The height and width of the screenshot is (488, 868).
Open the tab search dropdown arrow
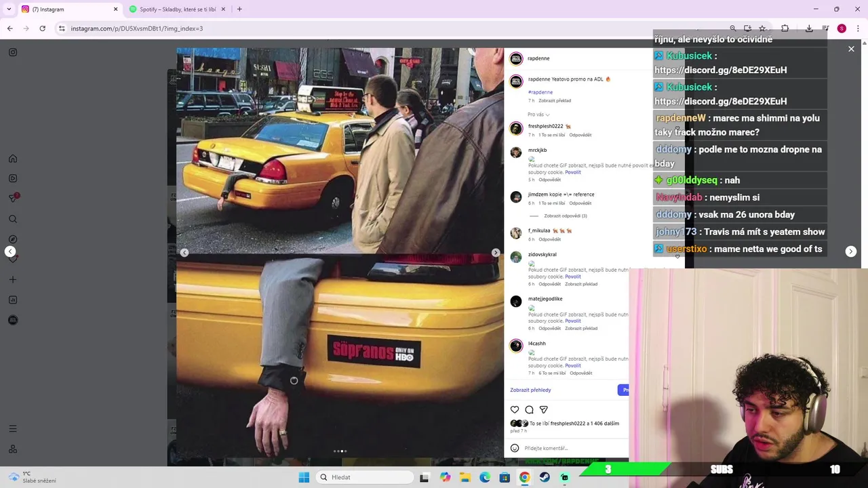pyautogui.click(x=9, y=9)
